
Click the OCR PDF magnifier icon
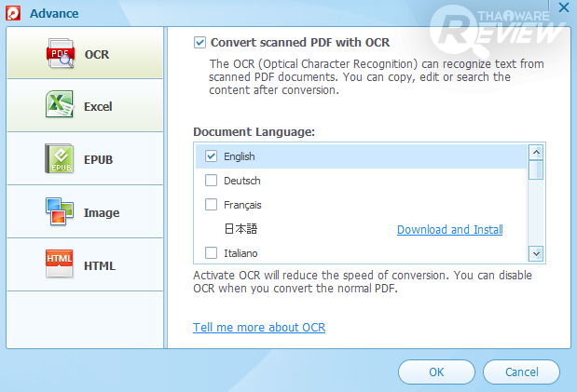(x=61, y=54)
